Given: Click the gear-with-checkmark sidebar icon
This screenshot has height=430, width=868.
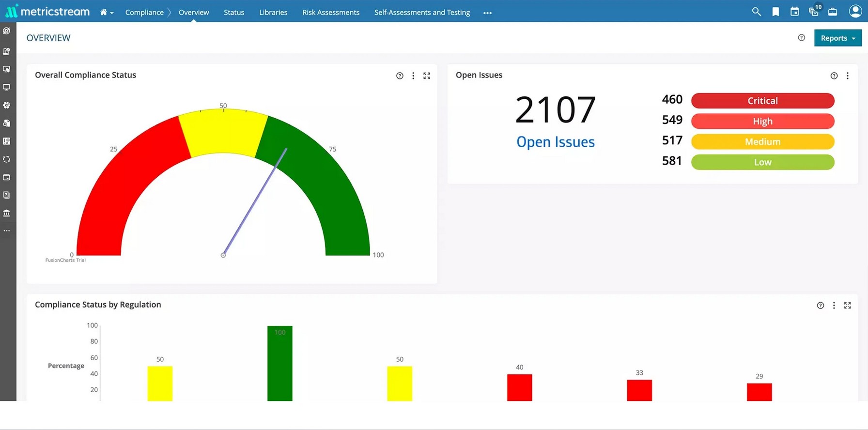Looking at the screenshot, I should tap(7, 105).
